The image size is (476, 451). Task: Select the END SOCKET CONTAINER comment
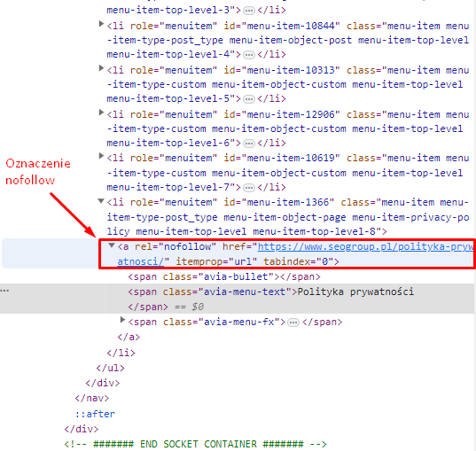pos(195,444)
